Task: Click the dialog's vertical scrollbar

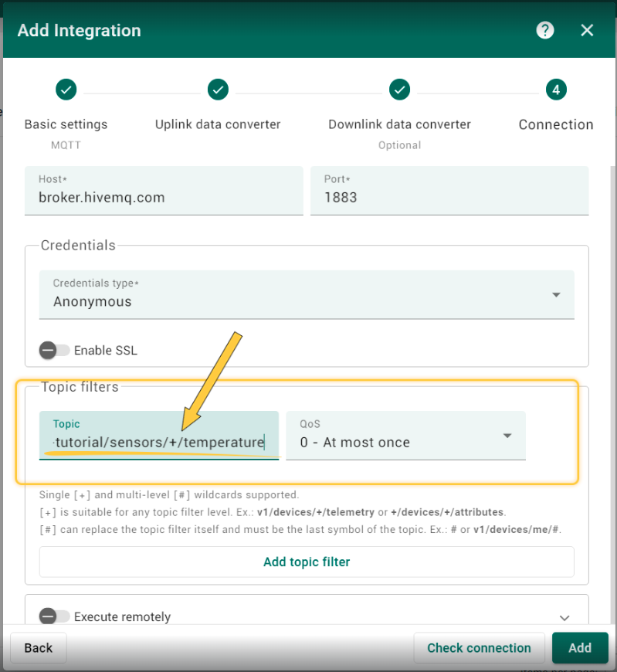Action: [613, 394]
